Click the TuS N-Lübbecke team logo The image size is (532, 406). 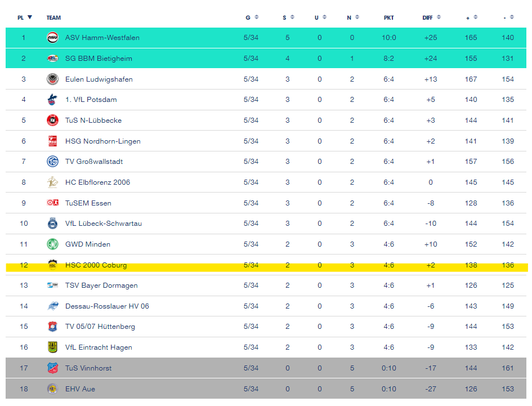(52, 121)
